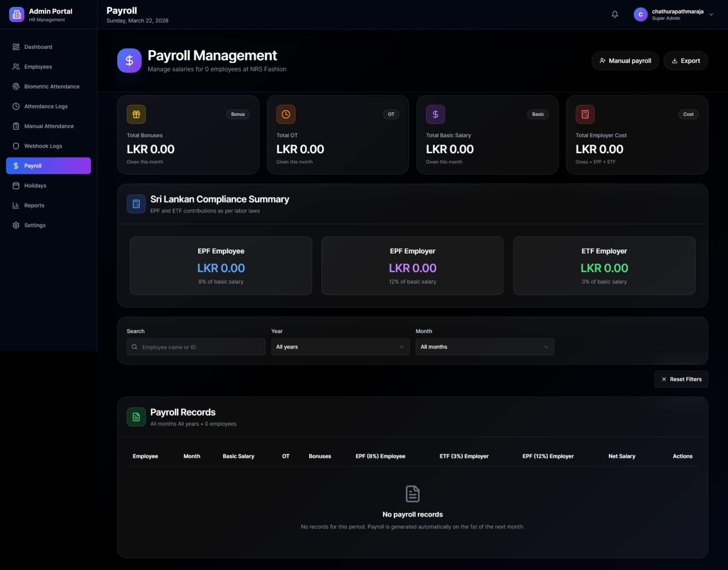Select the Basic tag on the salary card
This screenshot has height=570, width=728.
tap(538, 114)
